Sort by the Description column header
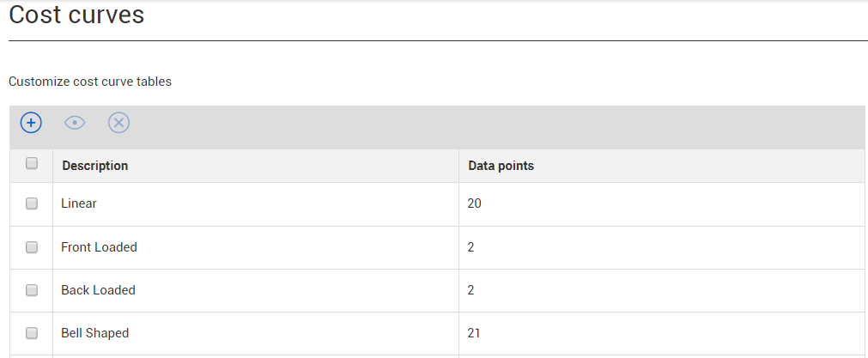Viewport: 868px width, 358px height. coord(94,166)
